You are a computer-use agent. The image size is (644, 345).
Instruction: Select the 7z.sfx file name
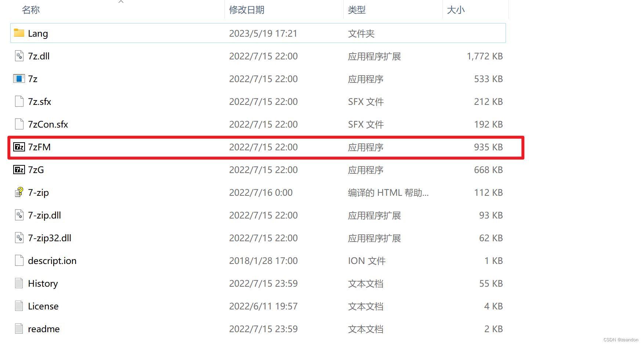click(x=39, y=102)
